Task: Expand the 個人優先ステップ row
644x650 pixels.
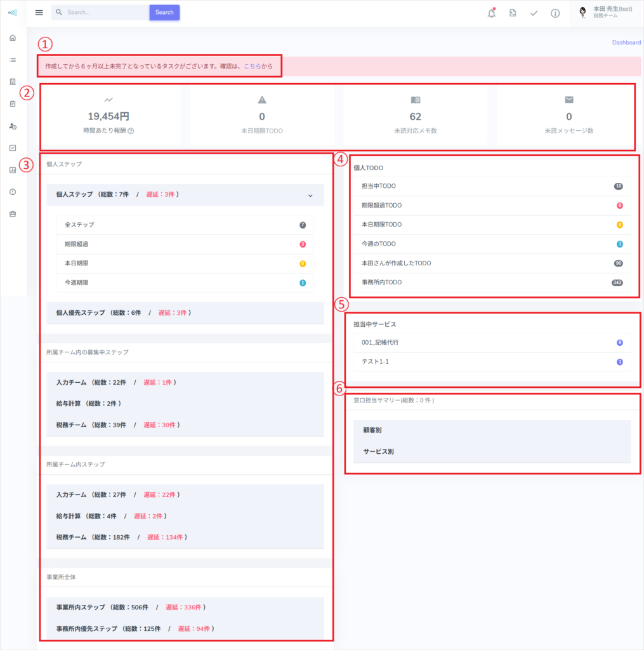Action: (x=185, y=312)
